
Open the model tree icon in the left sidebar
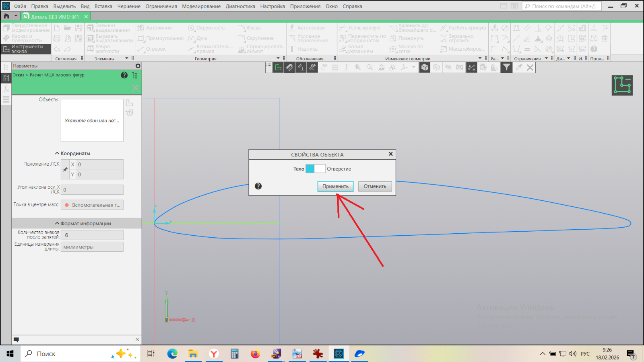click(6, 67)
